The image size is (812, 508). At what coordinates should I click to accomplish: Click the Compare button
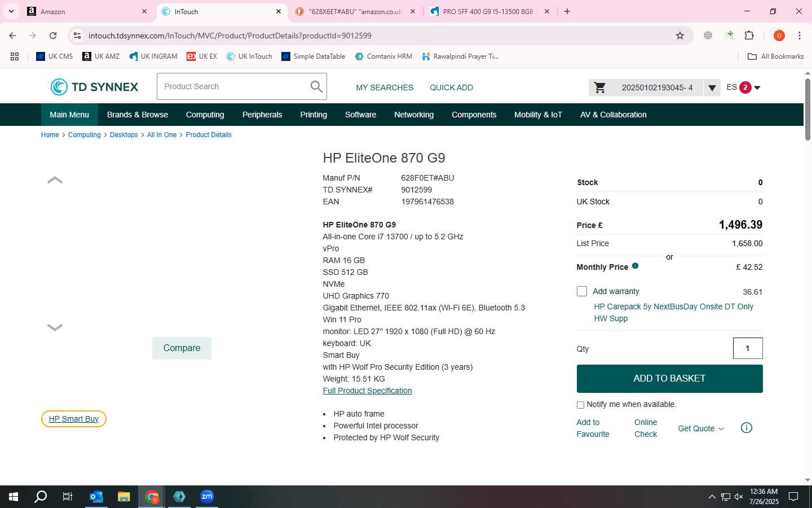click(x=182, y=348)
